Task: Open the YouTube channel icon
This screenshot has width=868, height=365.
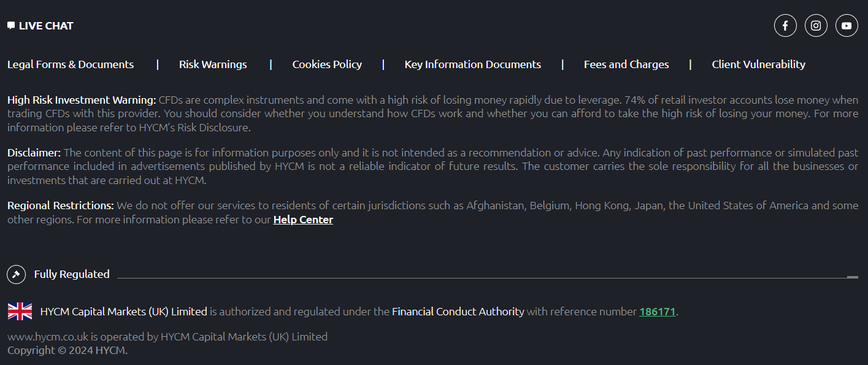Action: (x=847, y=25)
